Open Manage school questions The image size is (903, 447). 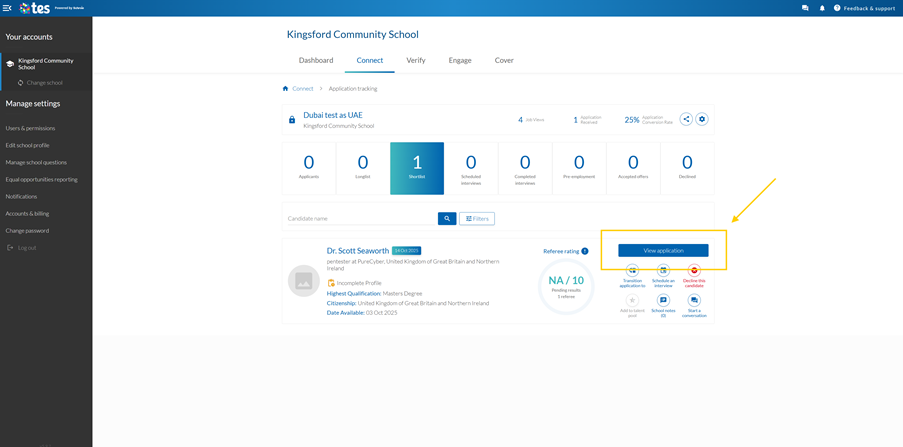36,162
